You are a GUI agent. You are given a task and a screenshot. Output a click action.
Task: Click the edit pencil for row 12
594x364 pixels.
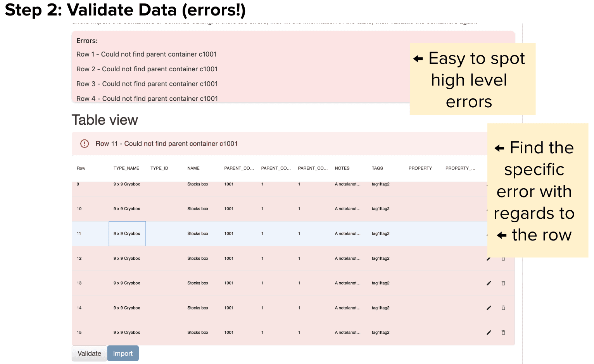pyautogui.click(x=489, y=259)
